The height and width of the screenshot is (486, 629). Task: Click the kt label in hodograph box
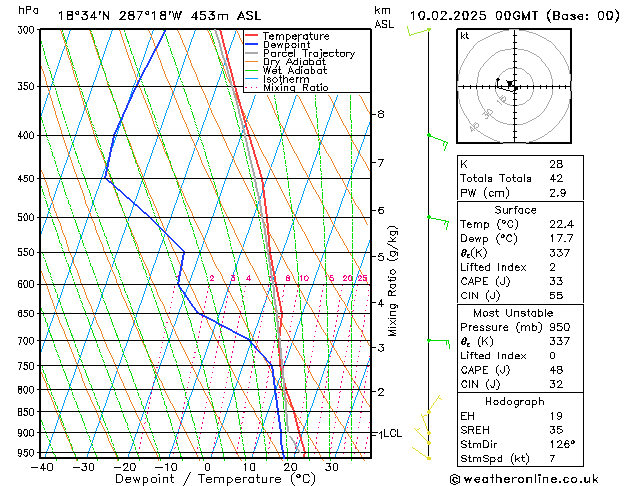pos(465,36)
